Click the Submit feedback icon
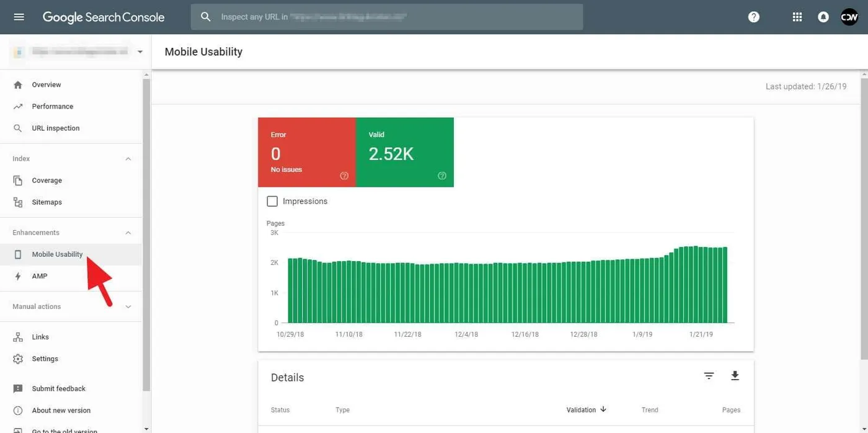Screen dimensions: 868x433 tap(18, 388)
